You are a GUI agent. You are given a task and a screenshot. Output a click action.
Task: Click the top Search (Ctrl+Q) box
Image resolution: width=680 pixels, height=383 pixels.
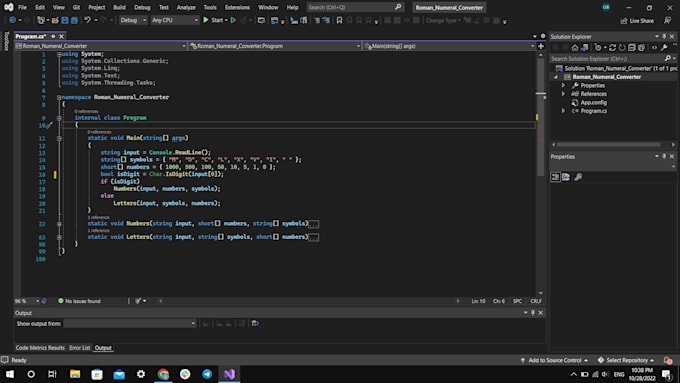[355, 7]
